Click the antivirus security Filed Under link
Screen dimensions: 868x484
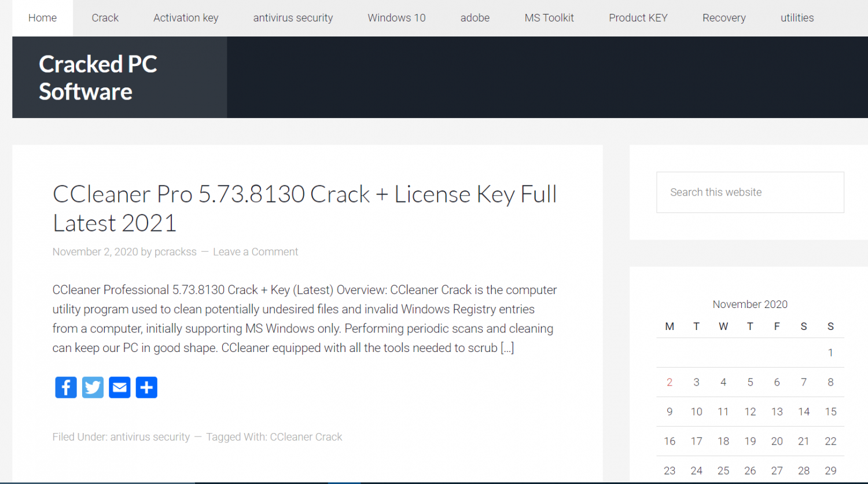point(150,437)
